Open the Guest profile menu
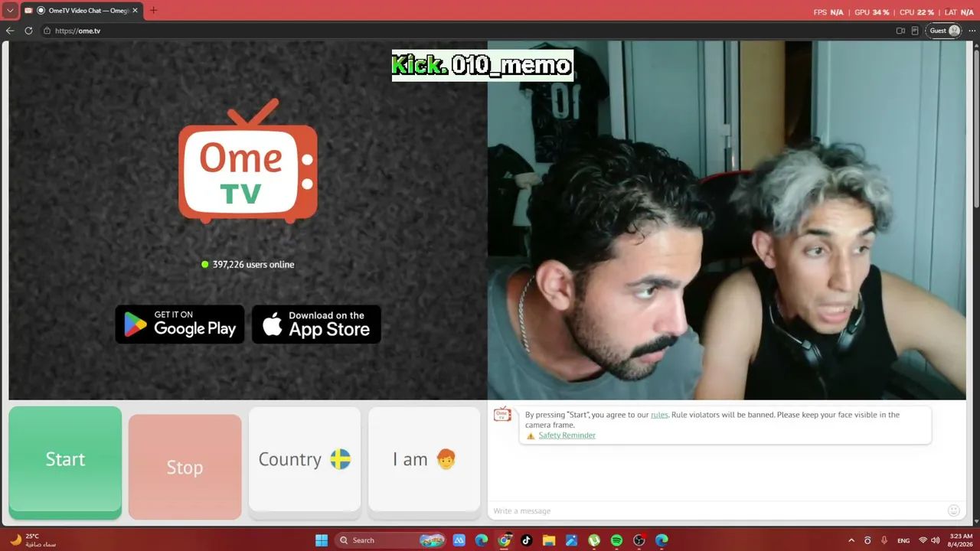 coord(944,31)
